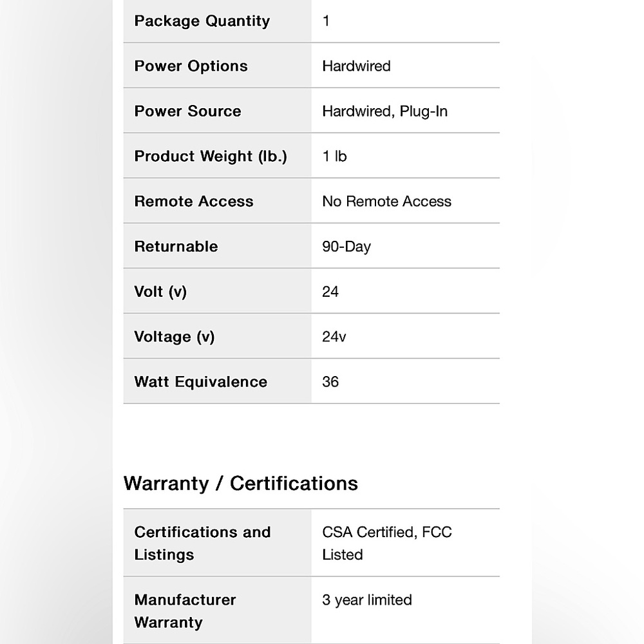
Task: Select the 24v voltage value
Action: [x=334, y=337]
